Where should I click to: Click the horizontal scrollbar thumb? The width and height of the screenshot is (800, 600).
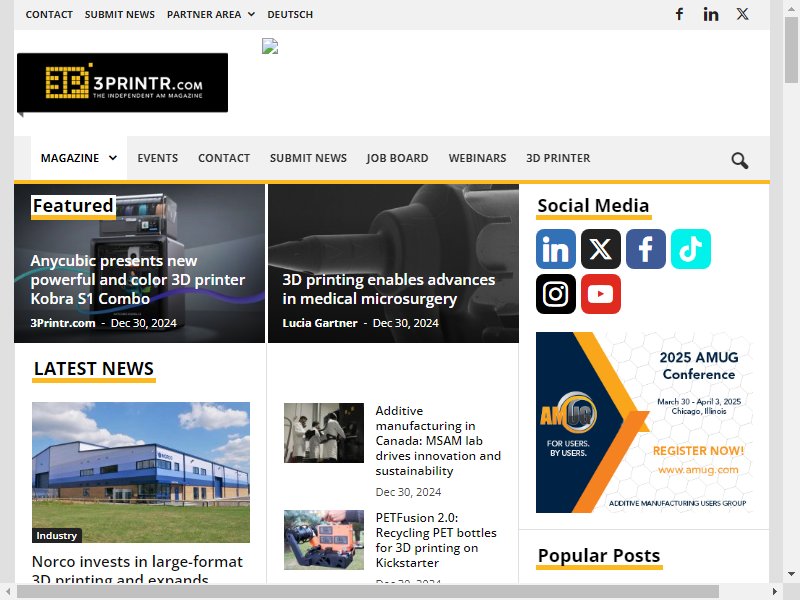[x=367, y=592]
